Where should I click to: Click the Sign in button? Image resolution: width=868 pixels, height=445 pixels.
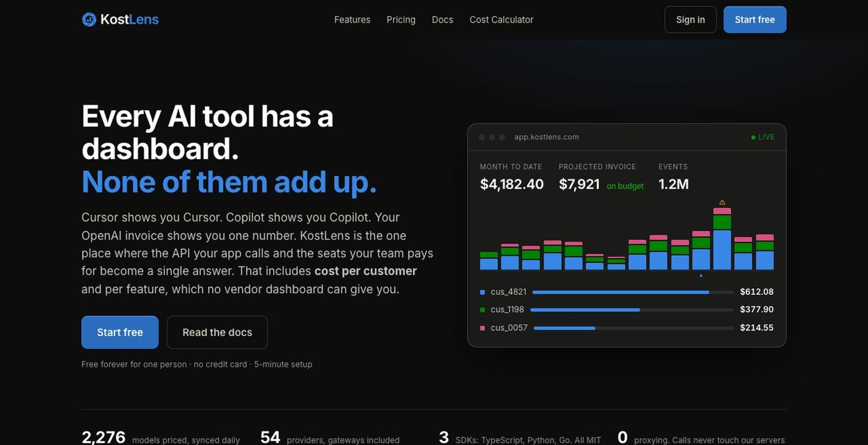point(691,20)
